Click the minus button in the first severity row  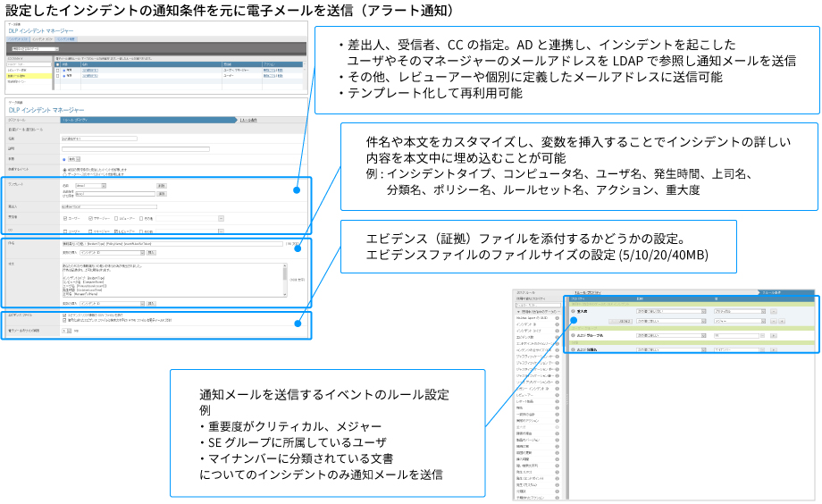click(x=773, y=311)
